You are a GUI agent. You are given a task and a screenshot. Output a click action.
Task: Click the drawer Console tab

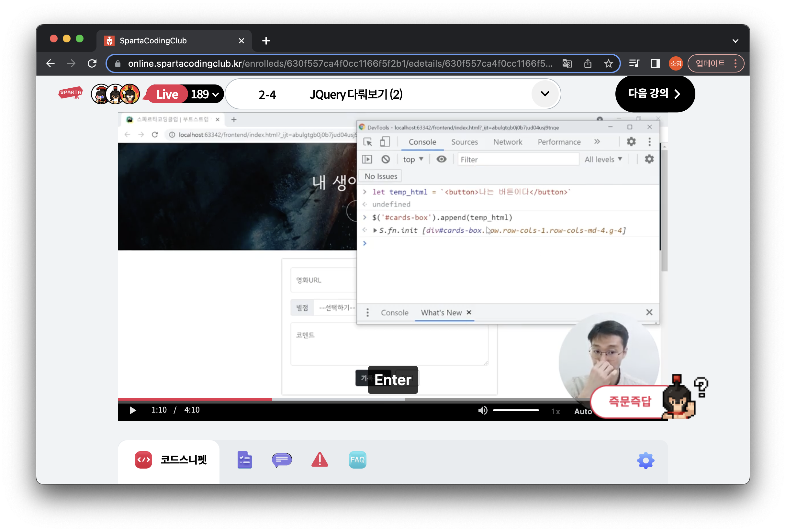coord(394,313)
